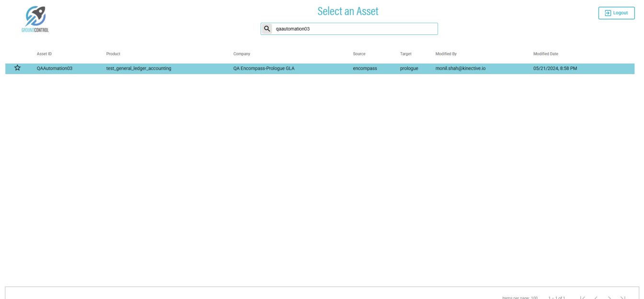Sort by the Target column header
This screenshot has width=644, height=299.
point(405,54)
